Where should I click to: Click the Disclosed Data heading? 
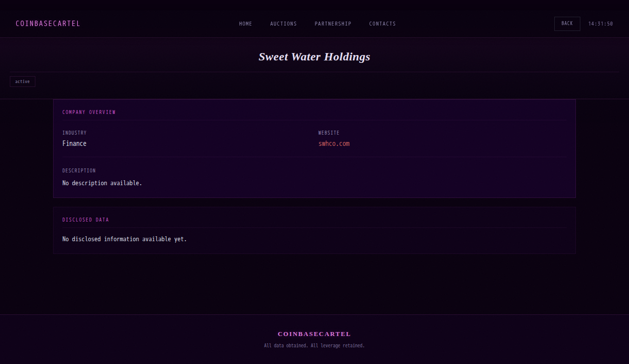click(x=86, y=220)
